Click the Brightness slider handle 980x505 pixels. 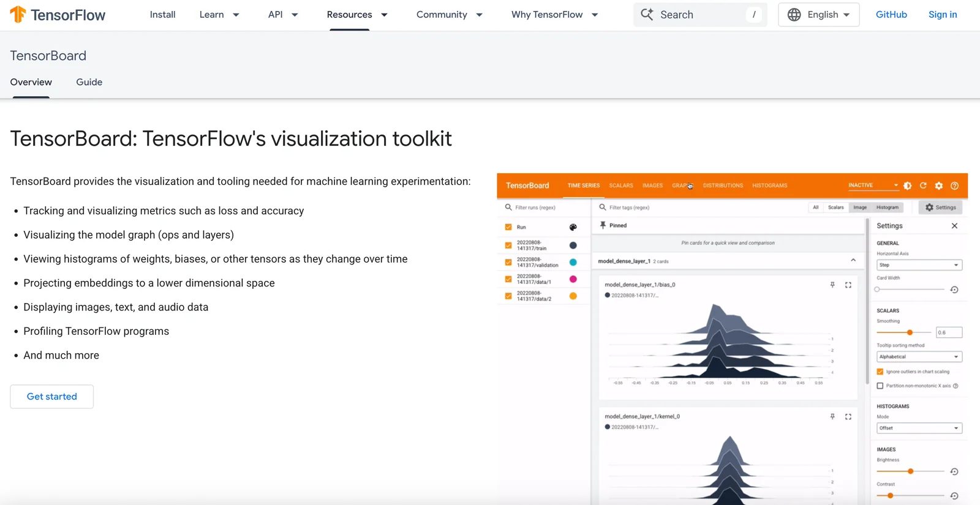coord(911,471)
